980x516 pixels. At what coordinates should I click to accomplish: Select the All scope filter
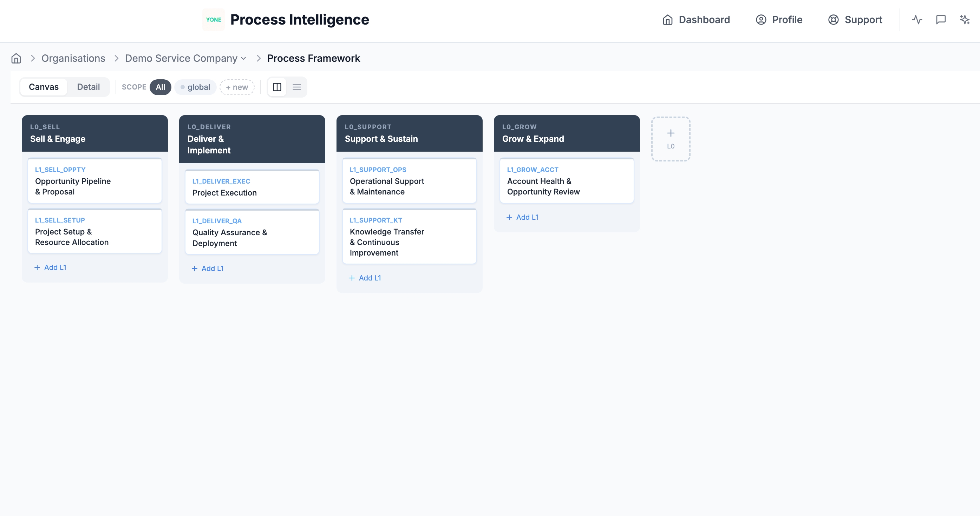[160, 87]
